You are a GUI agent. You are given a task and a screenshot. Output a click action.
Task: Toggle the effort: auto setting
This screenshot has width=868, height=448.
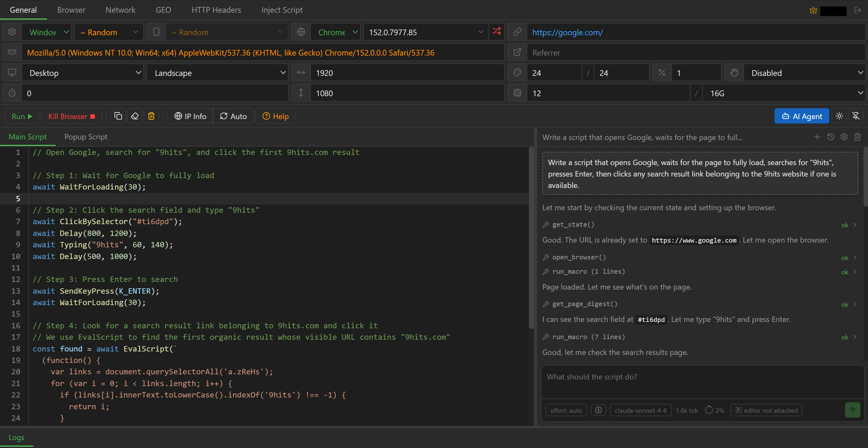[x=566, y=410]
